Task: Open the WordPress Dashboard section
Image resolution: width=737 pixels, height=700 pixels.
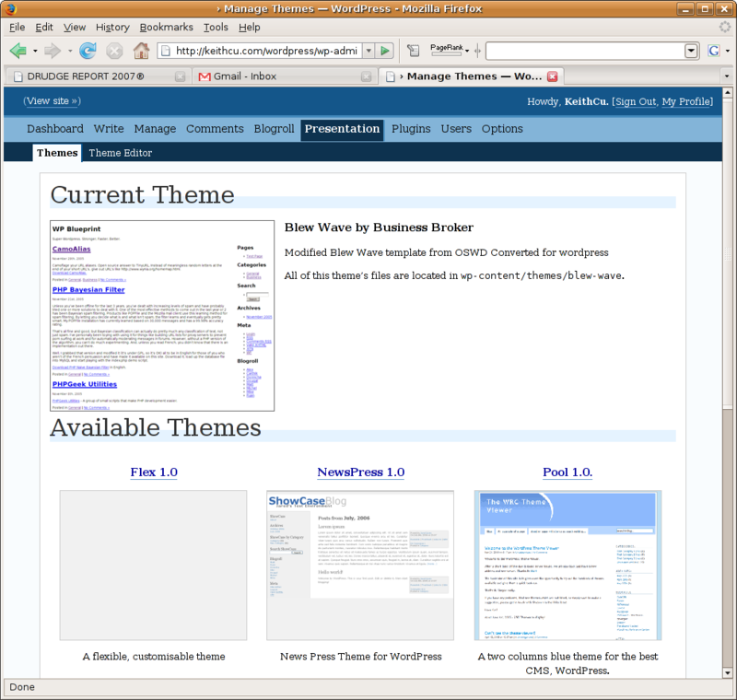Action: pyautogui.click(x=55, y=129)
